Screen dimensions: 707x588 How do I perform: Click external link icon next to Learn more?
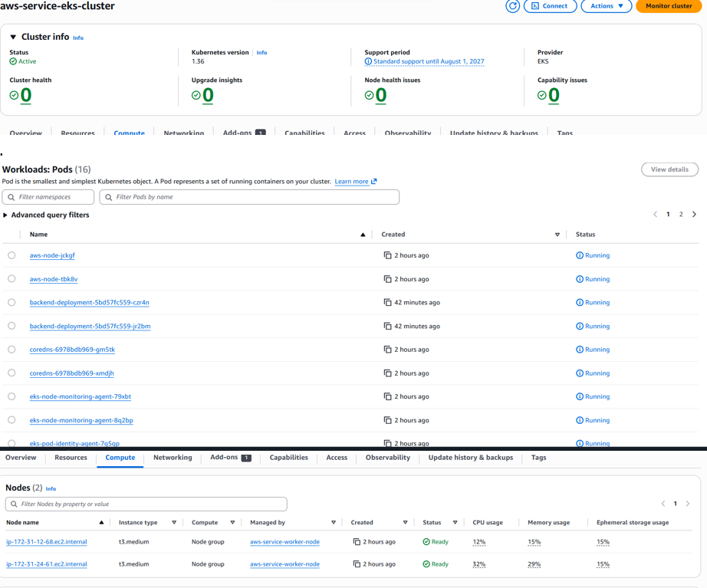tap(373, 181)
